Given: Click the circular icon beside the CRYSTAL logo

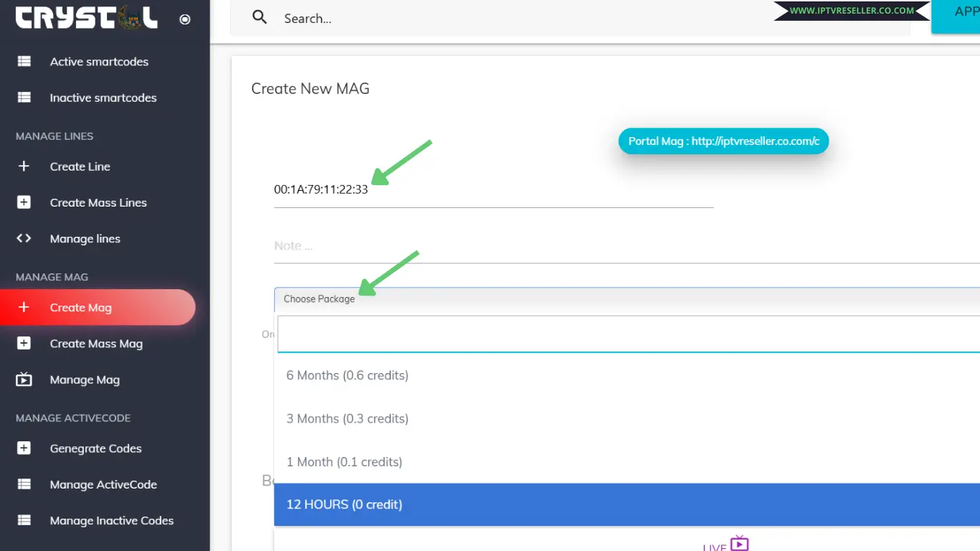Looking at the screenshot, I should tap(184, 19).
